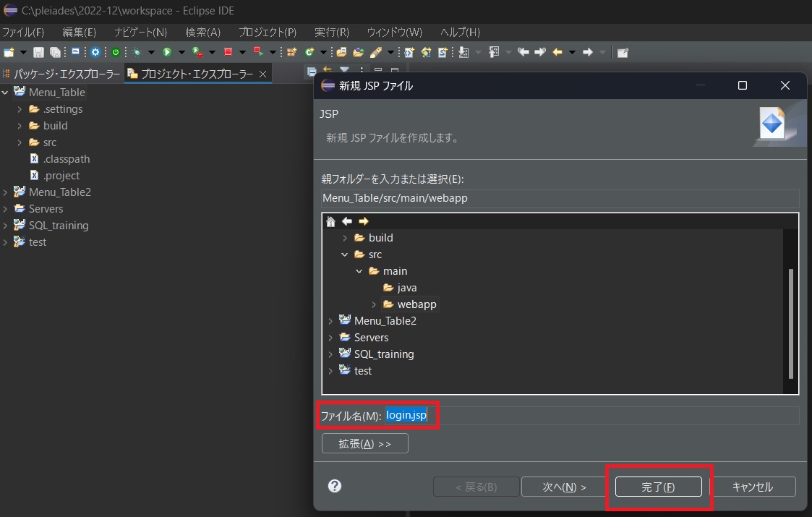The height and width of the screenshot is (517, 812).
Task: Click the help question mark icon in dialog
Action: click(x=334, y=486)
